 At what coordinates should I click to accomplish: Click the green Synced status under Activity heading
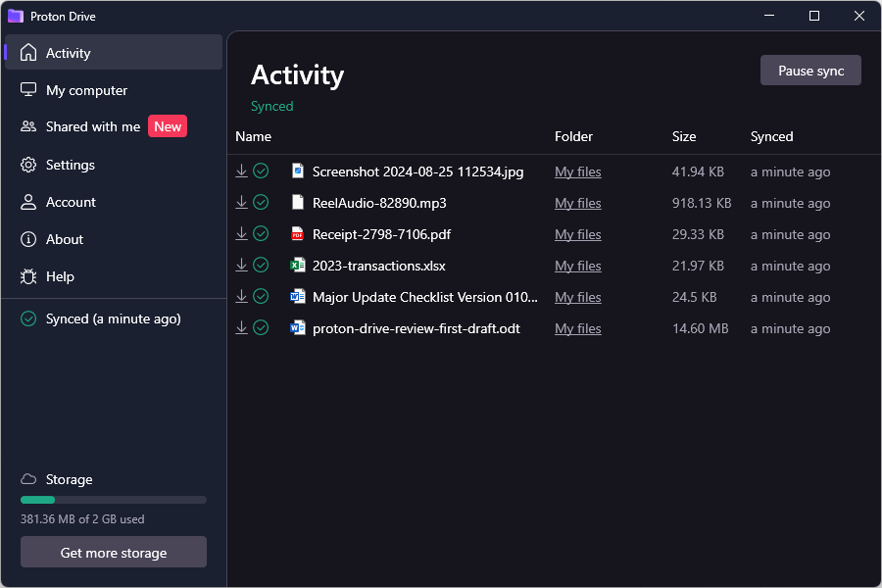(x=271, y=107)
